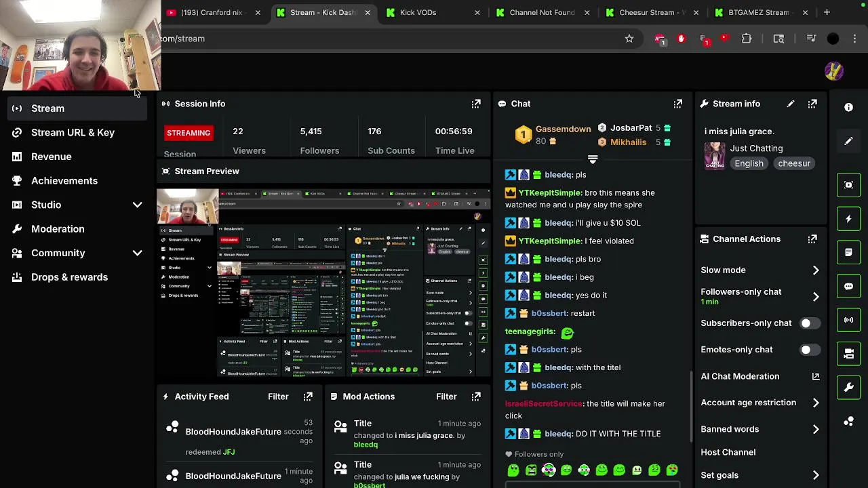This screenshot has height=488, width=868.
Task: Open the purple profile avatar below the toolbar
Action: point(834,70)
